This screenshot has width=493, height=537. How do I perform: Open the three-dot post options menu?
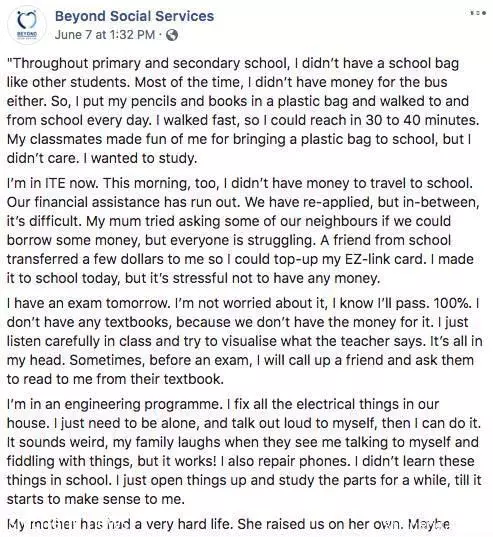(x=478, y=13)
